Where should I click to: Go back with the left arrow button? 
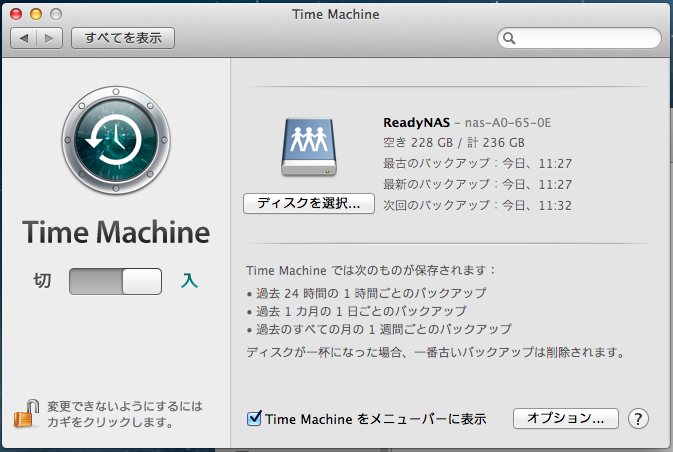tap(24, 38)
